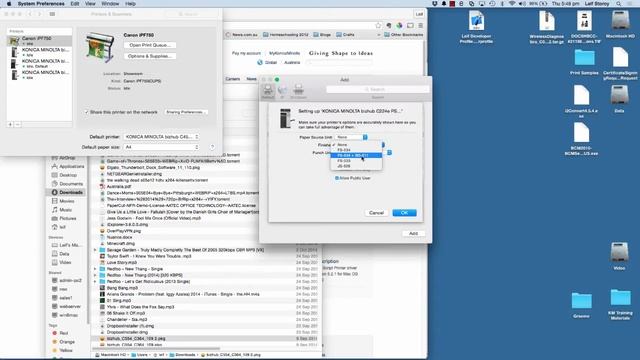Image resolution: width=640 pixels, height=360 pixels.
Task: Click the Wi-Fi icon in the menu bar
Action: coord(512,4)
